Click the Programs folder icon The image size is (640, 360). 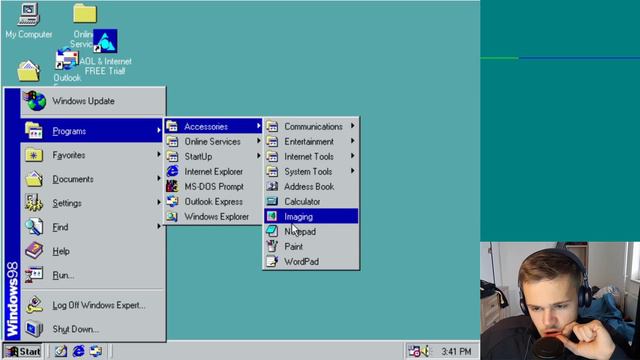(x=33, y=131)
